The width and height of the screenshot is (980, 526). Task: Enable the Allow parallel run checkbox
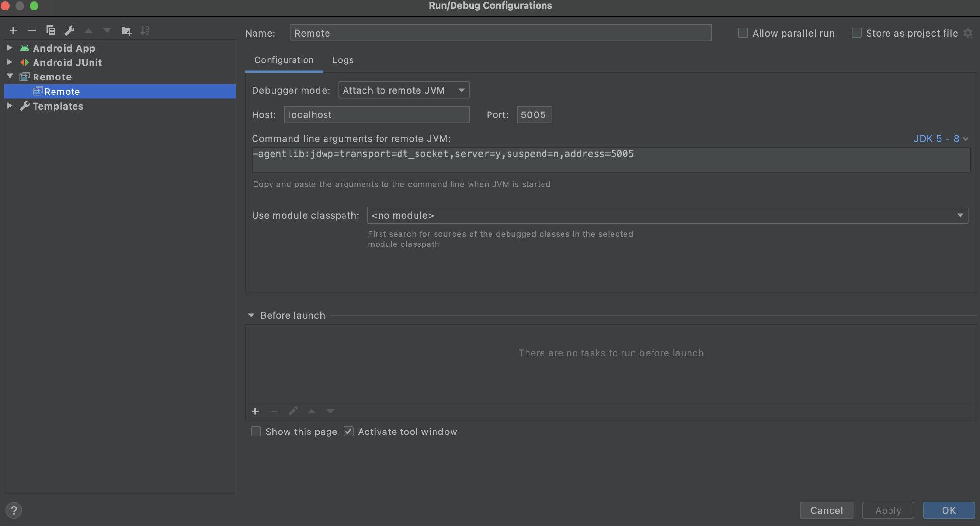click(743, 33)
